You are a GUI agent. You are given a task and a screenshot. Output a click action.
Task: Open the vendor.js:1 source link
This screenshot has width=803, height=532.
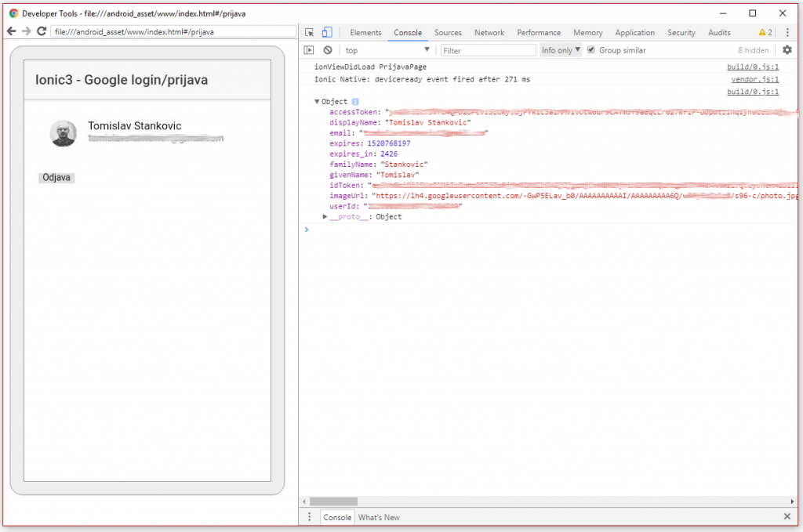(x=754, y=79)
